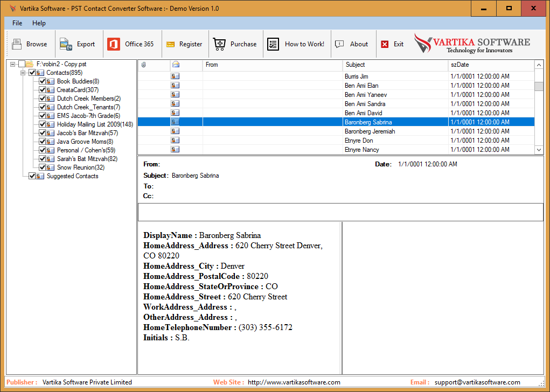Click the Vartika Software logo banner
The width and height of the screenshot is (550, 392).
coord(472,44)
